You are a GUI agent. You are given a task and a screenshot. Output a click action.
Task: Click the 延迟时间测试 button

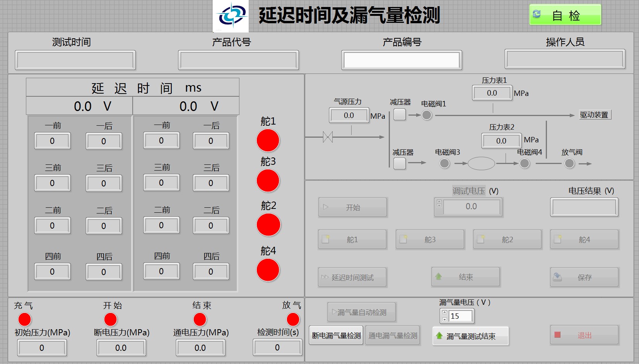pyautogui.click(x=352, y=277)
